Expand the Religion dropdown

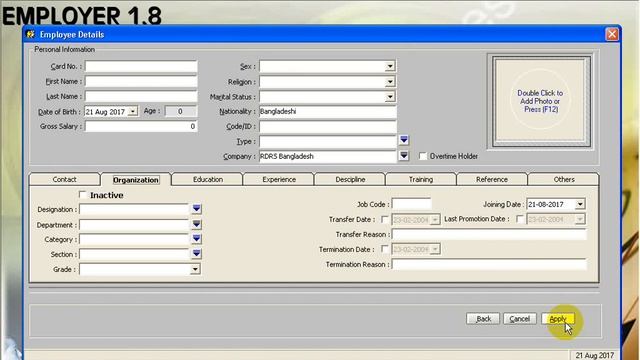click(390, 82)
